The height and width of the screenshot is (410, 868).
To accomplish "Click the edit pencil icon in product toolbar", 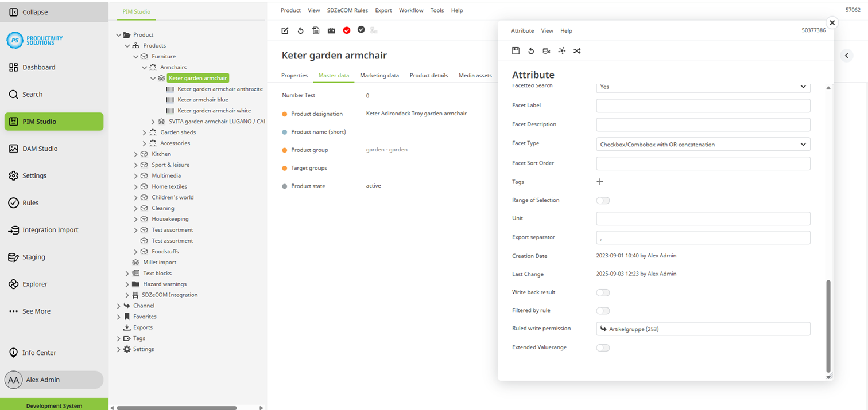I will click(x=285, y=30).
